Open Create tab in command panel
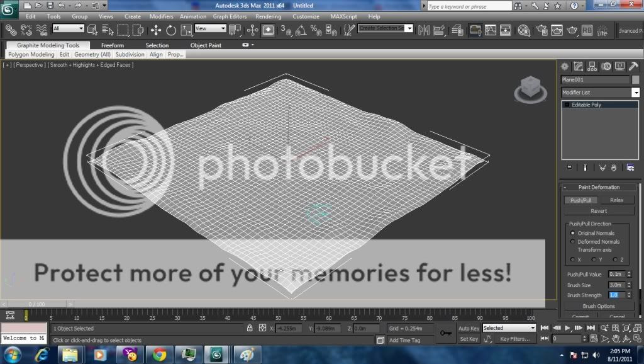 coord(565,66)
